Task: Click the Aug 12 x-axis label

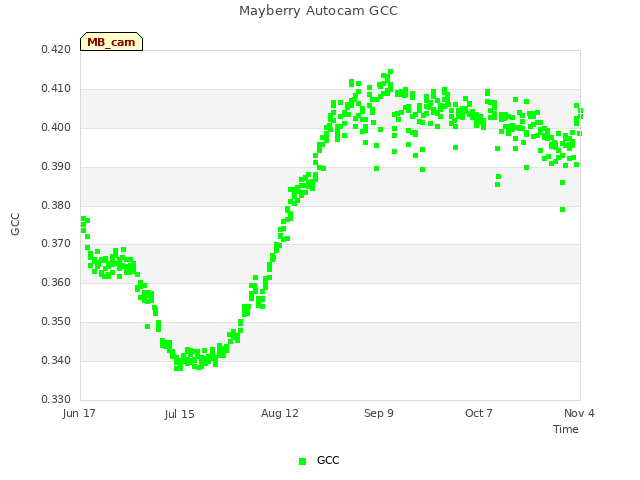Action: pyautogui.click(x=280, y=413)
